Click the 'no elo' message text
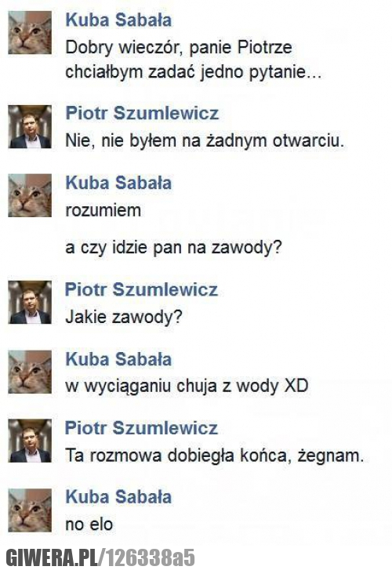The width and height of the screenshot is (392, 570). pos(89,525)
